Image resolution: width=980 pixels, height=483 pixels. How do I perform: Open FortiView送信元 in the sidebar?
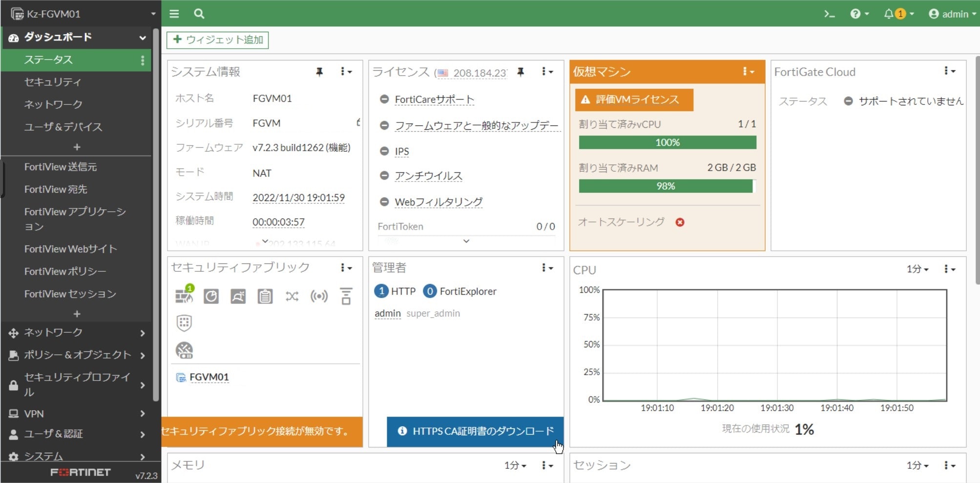61,167
